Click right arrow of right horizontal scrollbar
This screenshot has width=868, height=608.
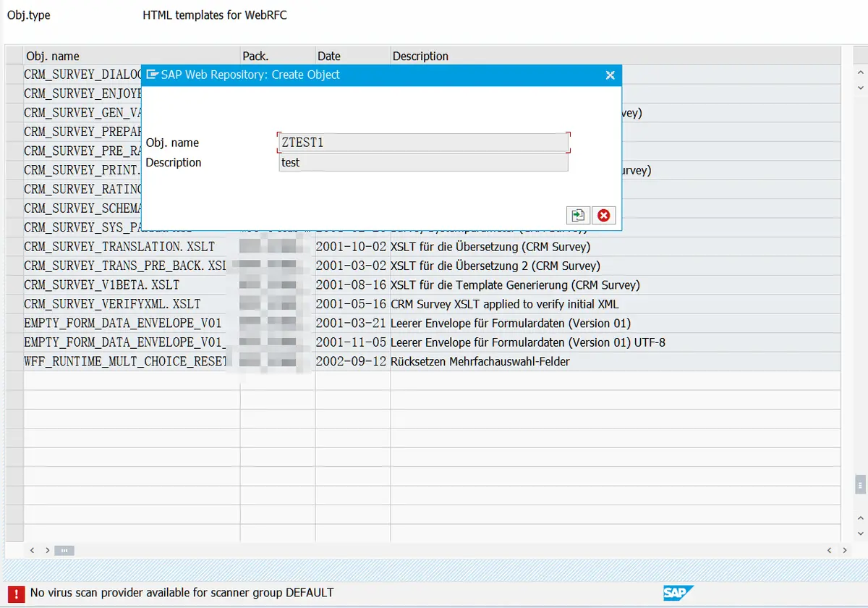pyautogui.click(x=846, y=551)
